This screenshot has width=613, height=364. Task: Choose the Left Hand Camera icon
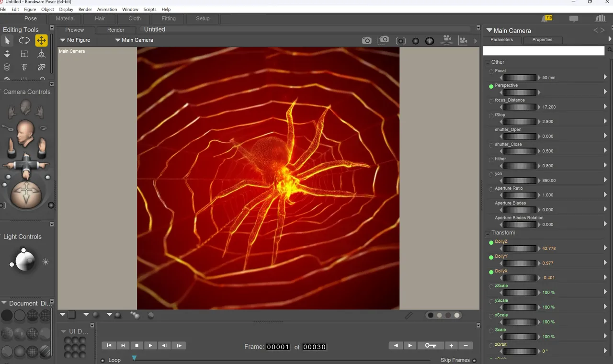11,112
